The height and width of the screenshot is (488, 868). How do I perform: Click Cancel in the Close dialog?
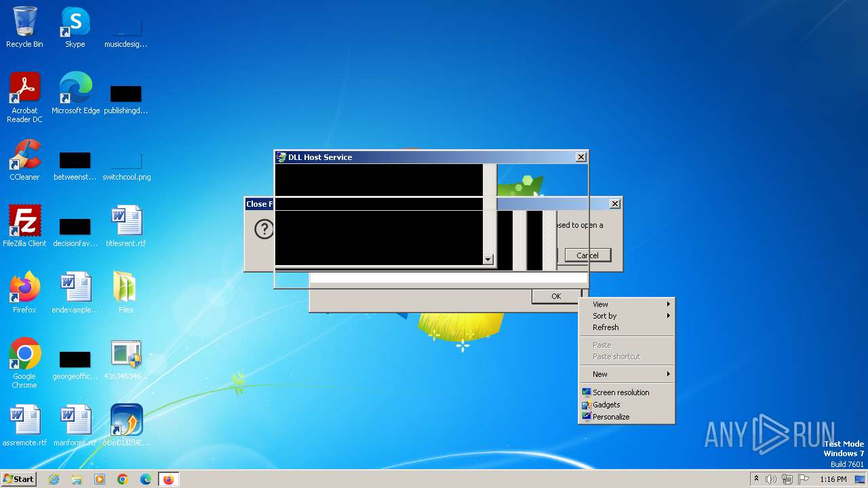click(x=587, y=256)
